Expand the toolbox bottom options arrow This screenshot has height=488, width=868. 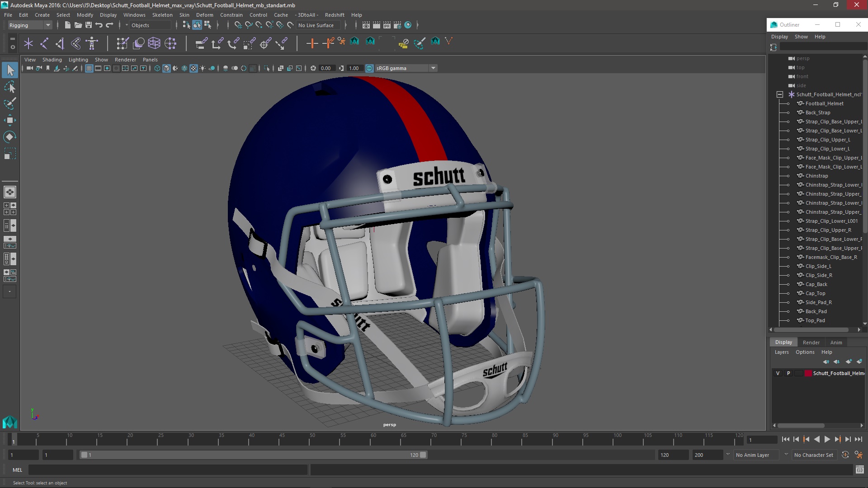pos(10,292)
